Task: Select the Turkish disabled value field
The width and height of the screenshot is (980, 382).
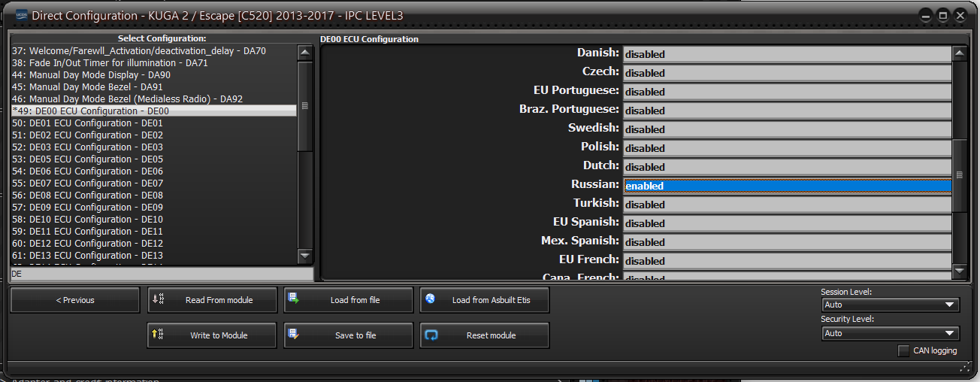Action: 787,205
